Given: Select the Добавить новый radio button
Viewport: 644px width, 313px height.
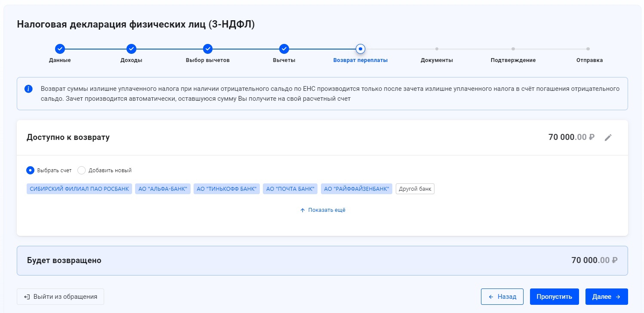Looking at the screenshot, I should [x=82, y=170].
